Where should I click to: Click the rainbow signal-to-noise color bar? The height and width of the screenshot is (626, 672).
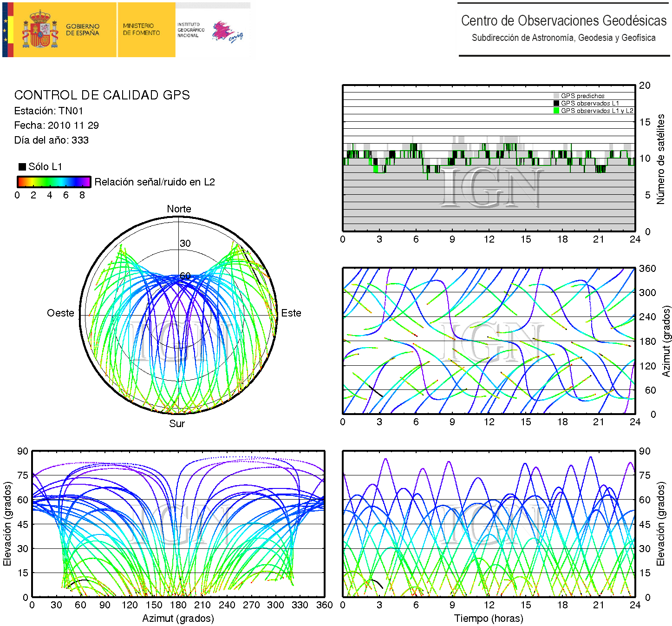point(54,182)
